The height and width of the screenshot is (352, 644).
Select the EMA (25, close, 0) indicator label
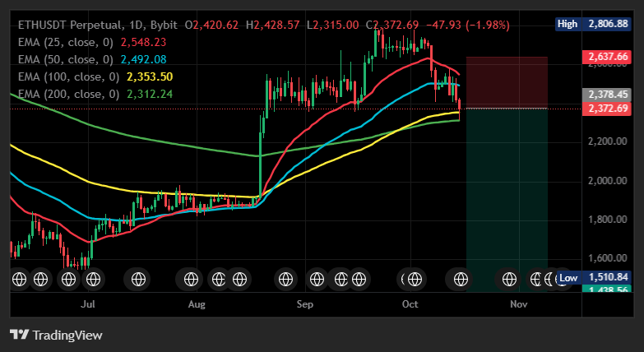pyautogui.click(x=66, y=42)
